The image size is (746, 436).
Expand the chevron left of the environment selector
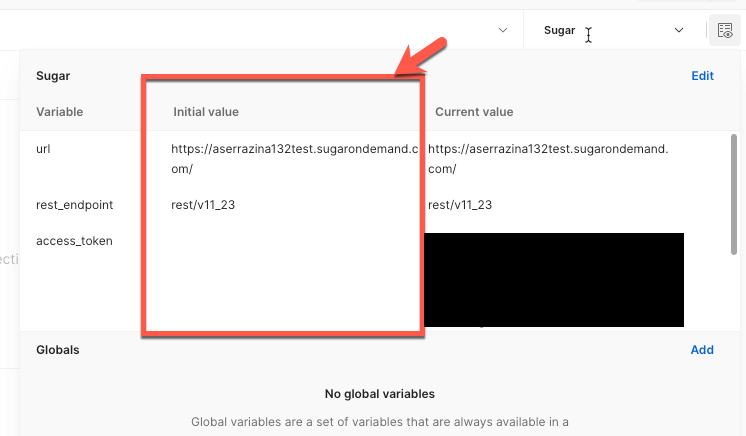click(x=503, y=30)
